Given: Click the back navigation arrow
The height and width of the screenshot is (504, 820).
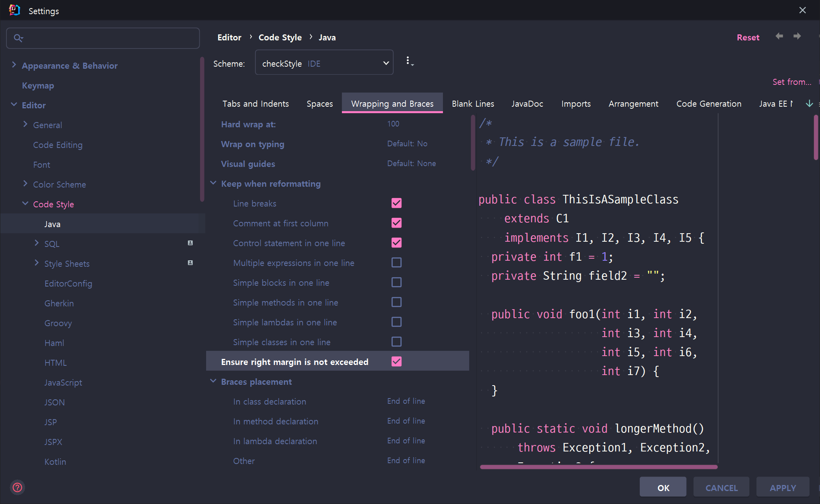Looking at the screenshot, I should [779, 36].
